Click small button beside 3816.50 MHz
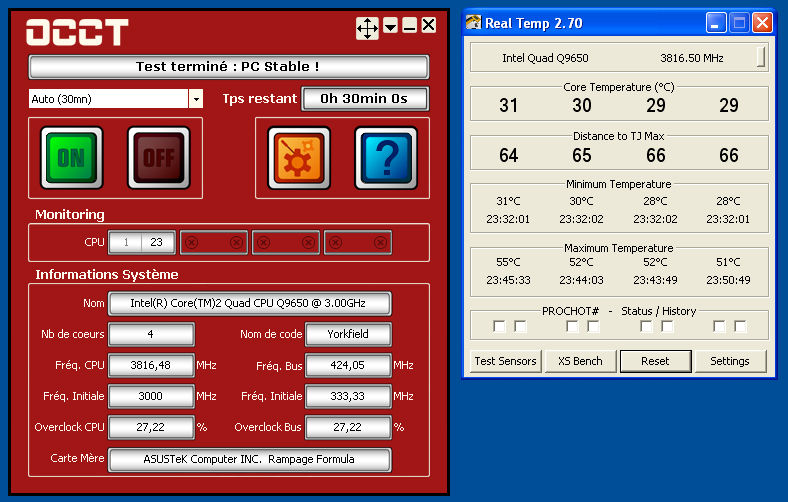The image size is (788, 502). tap(761, 57)
